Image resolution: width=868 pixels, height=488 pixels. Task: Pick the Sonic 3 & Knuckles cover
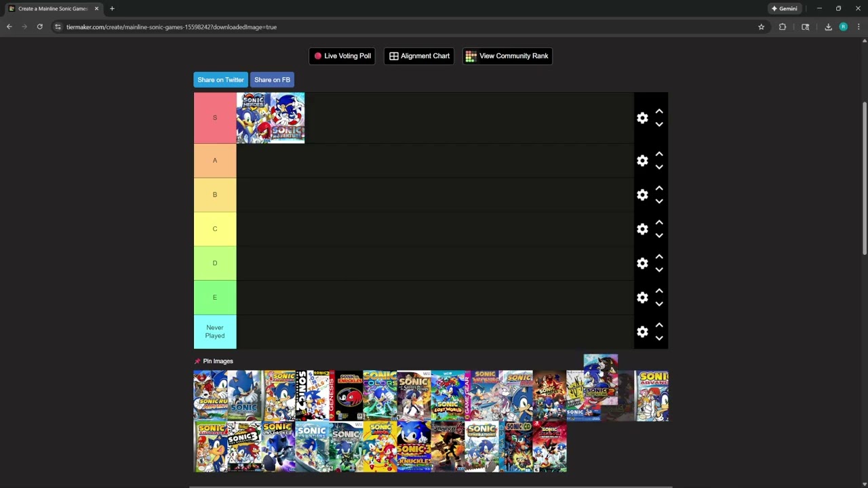coord(414,447)
